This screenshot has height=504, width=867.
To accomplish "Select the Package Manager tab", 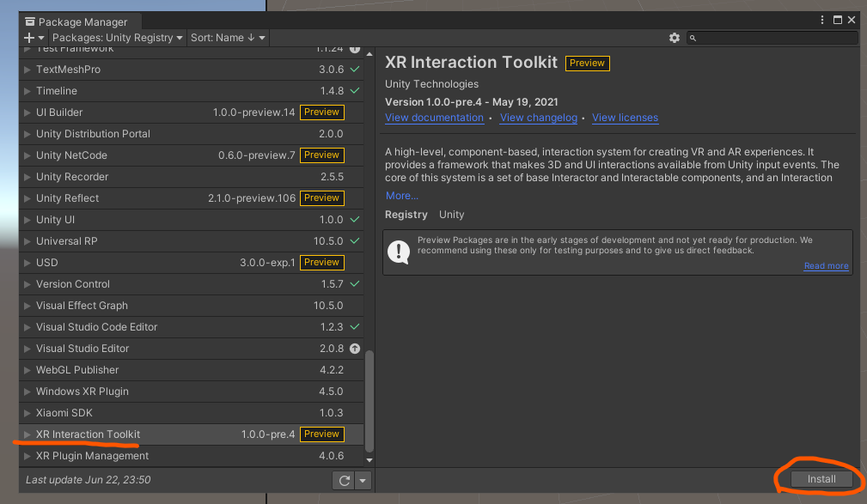I will (x=81, y=21).
